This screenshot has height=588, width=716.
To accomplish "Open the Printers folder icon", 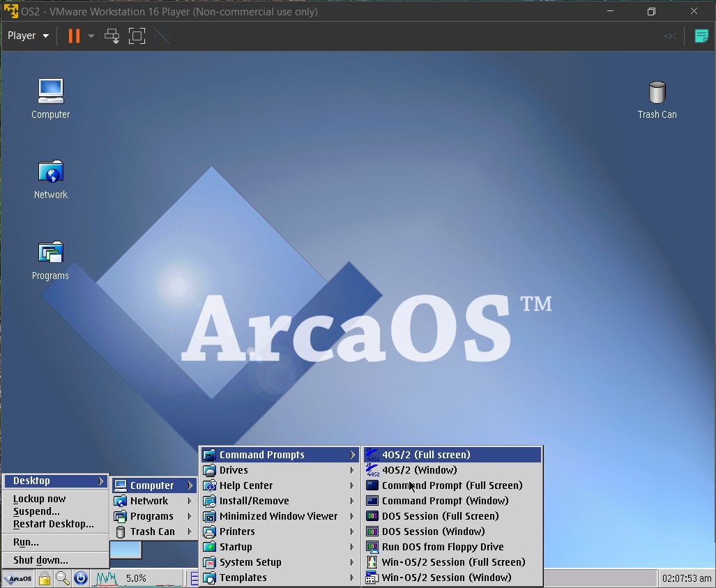I will 209,532.
